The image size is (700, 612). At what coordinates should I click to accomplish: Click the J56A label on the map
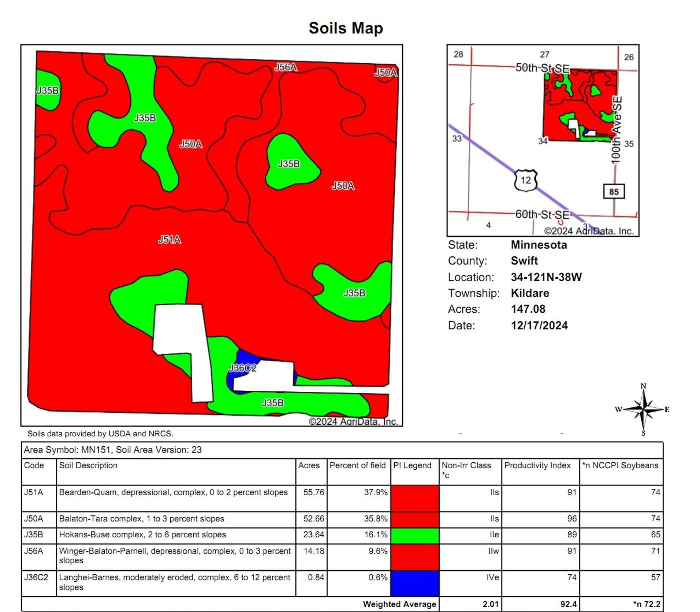point(286,67)
